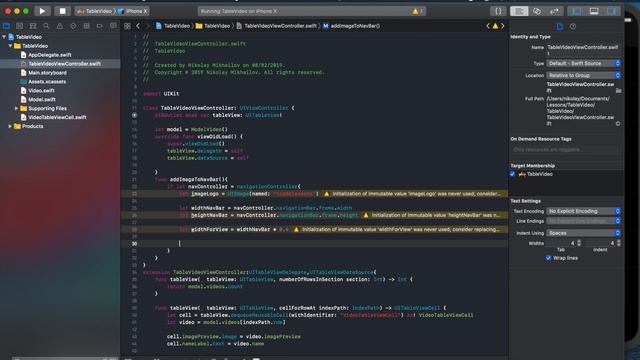Image resolution: width=640 pixels, height=360 pixels.
Task: Select the Quick Help inspector tab
Action: click(573, 26)
